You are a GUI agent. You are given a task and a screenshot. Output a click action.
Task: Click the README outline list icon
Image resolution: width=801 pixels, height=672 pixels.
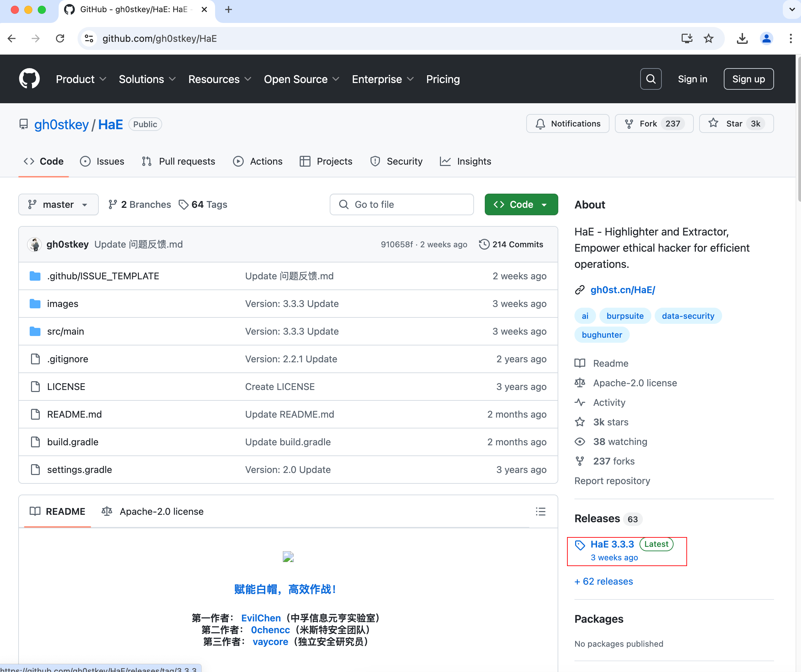tap(540, 511)
